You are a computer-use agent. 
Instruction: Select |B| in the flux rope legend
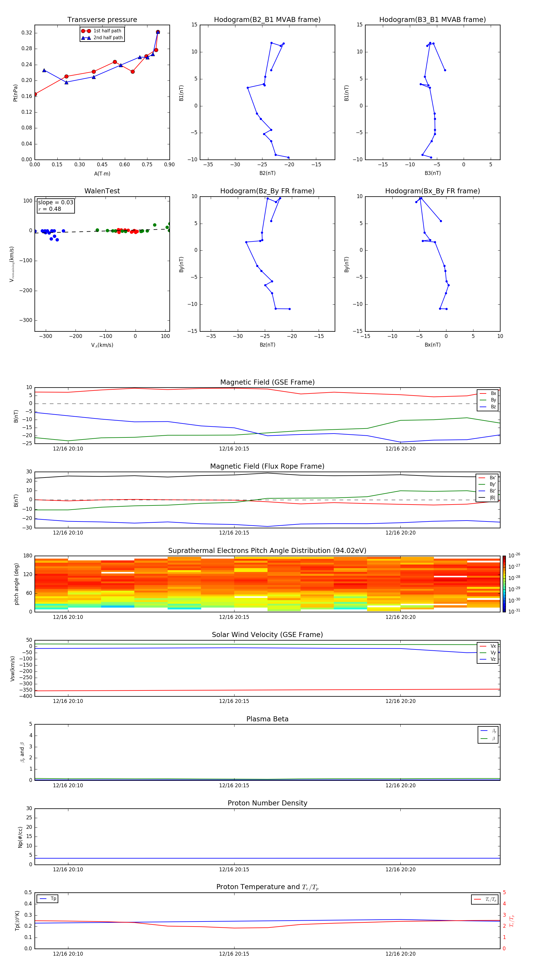click(x=487, y=498)
